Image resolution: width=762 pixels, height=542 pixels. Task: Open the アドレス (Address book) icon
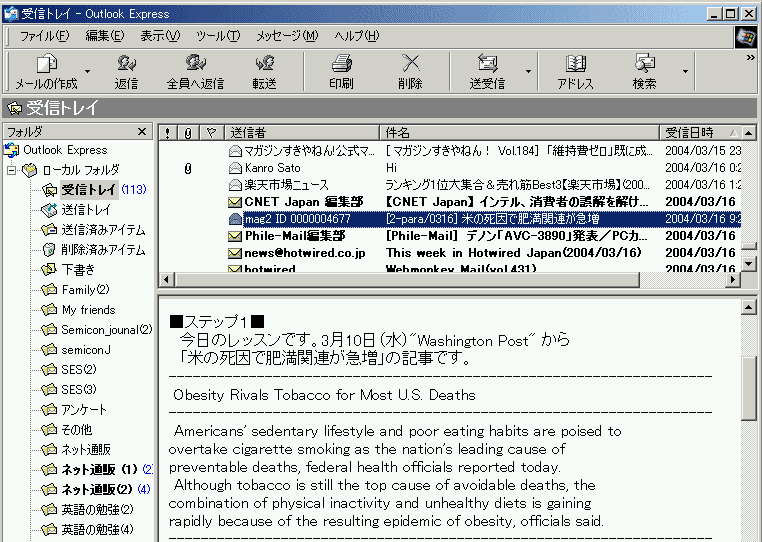pyautogui.click(x=575, y=64)
